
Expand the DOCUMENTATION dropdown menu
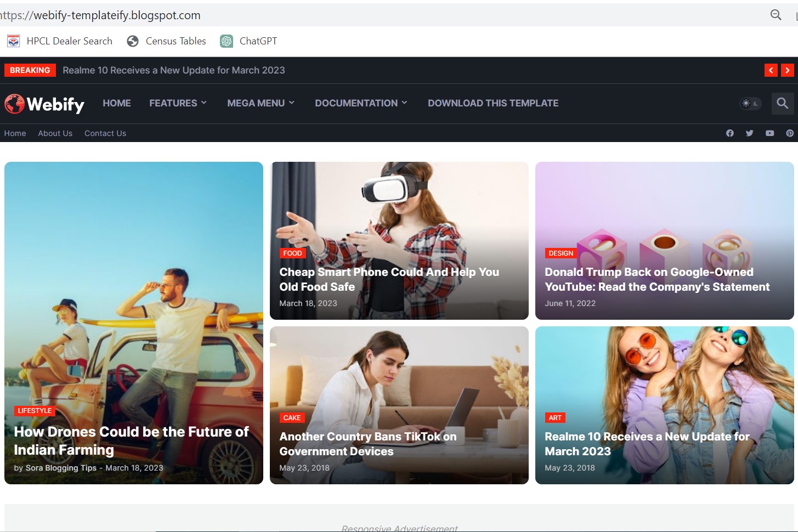(x=361, y=103)
